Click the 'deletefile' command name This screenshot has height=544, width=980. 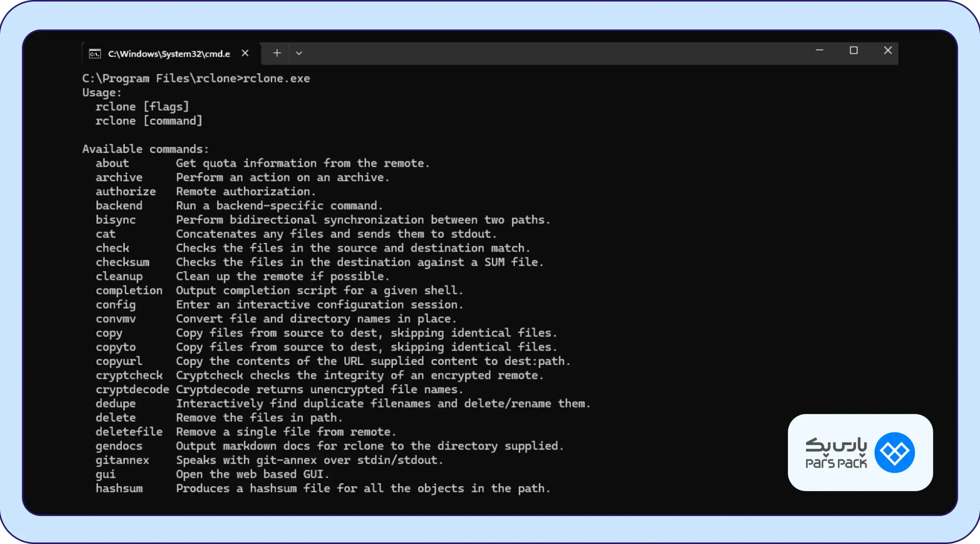point(129,432)
